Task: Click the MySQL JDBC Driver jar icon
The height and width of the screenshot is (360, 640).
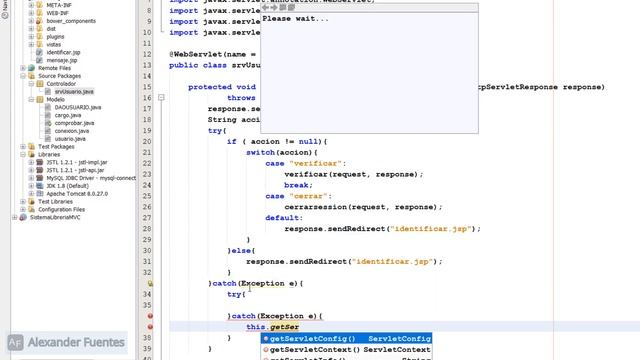Action: pos(40,178)
